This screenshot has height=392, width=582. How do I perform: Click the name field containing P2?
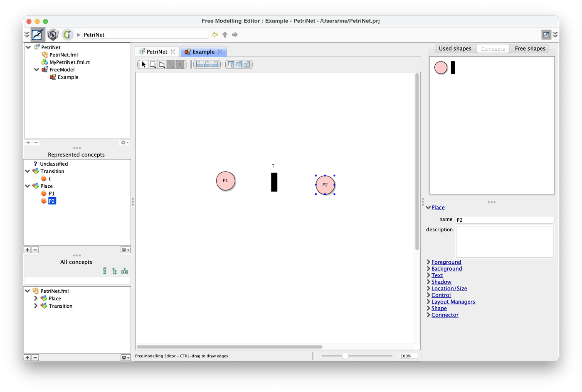504,220
